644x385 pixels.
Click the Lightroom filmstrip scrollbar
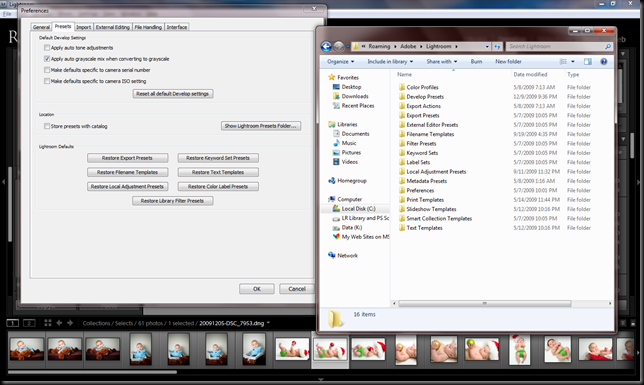[92, 372]
